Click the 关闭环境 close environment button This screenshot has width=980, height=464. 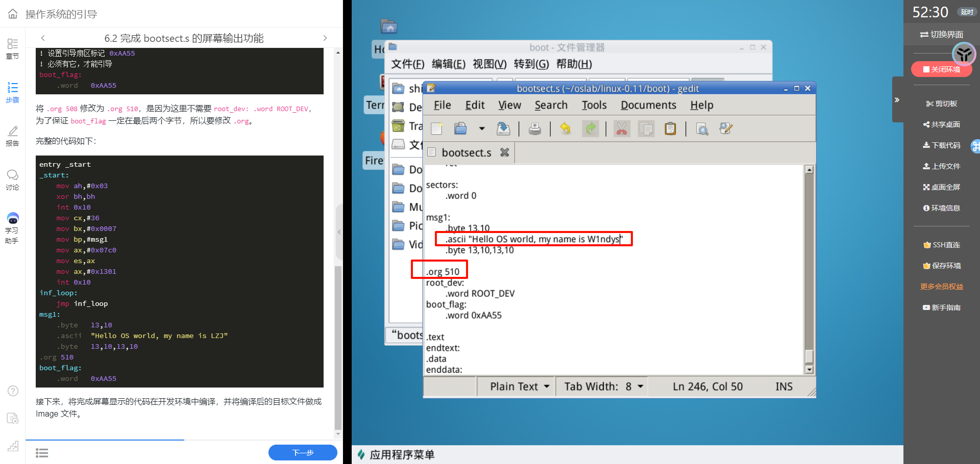point(941,69)
